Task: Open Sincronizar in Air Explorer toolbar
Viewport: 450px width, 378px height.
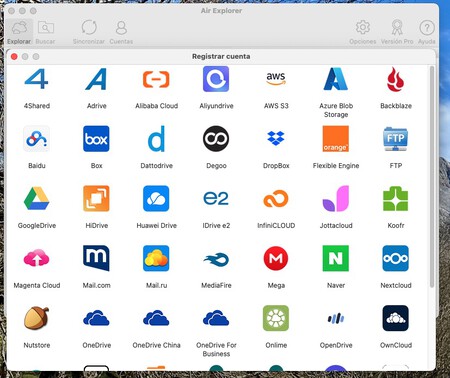Action: point(89,32)
